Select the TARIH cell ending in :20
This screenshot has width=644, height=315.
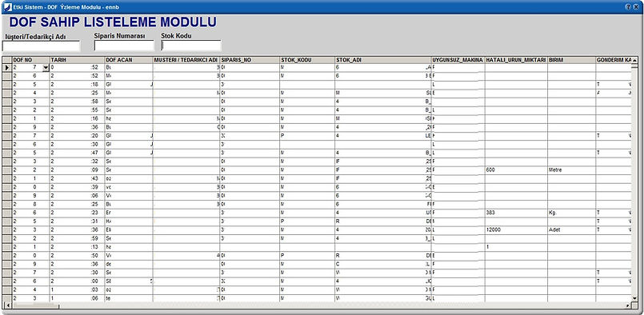[77, 136]
